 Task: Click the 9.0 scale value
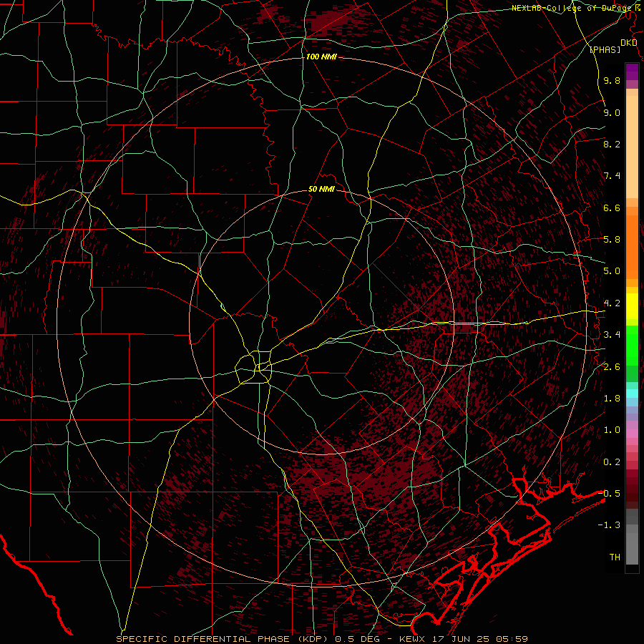tap(612, 112)
